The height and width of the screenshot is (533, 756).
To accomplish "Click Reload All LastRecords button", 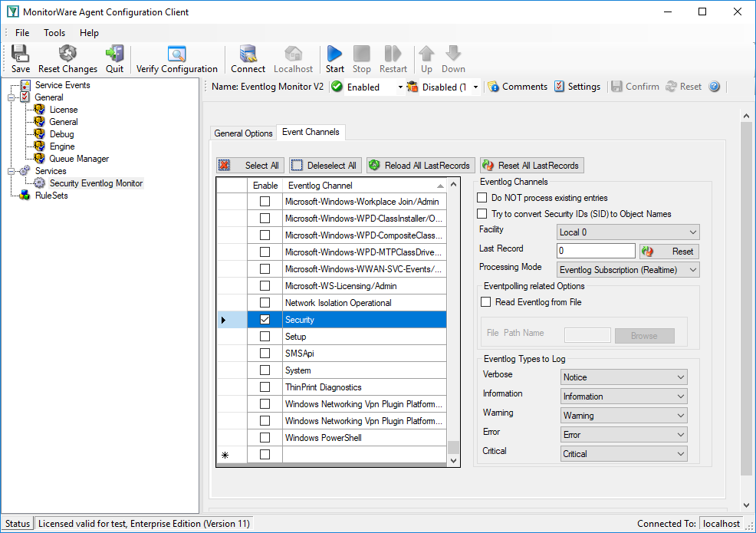I will pyautogui.click(x=420, y=166).
